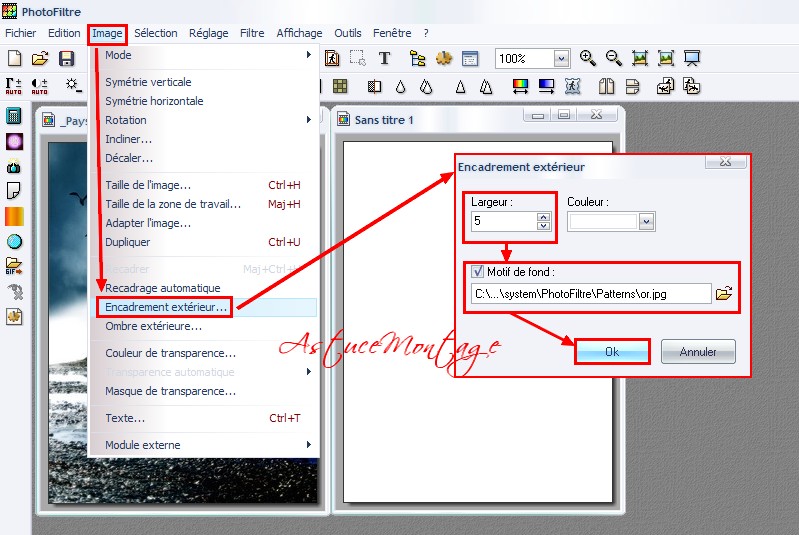Click the orange gradient square sidebar icon
799x535 pixels.
click(x=14, y=216)
